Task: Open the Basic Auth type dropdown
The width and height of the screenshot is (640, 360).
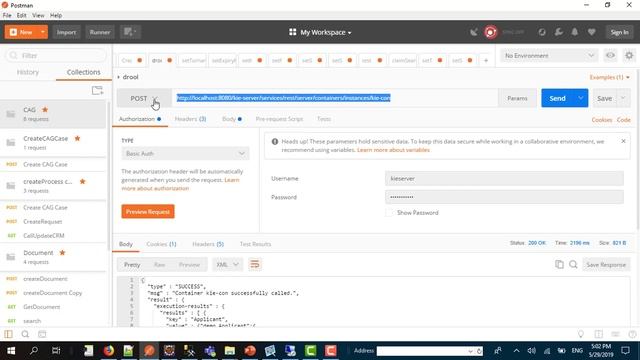Action: pos(185,153)
